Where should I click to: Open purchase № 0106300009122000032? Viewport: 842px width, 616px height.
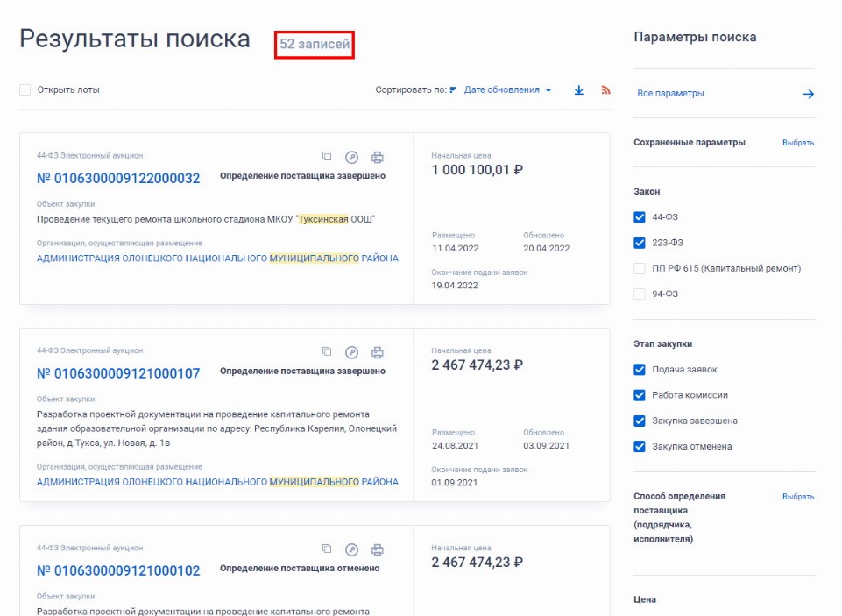tap(118, 179)
